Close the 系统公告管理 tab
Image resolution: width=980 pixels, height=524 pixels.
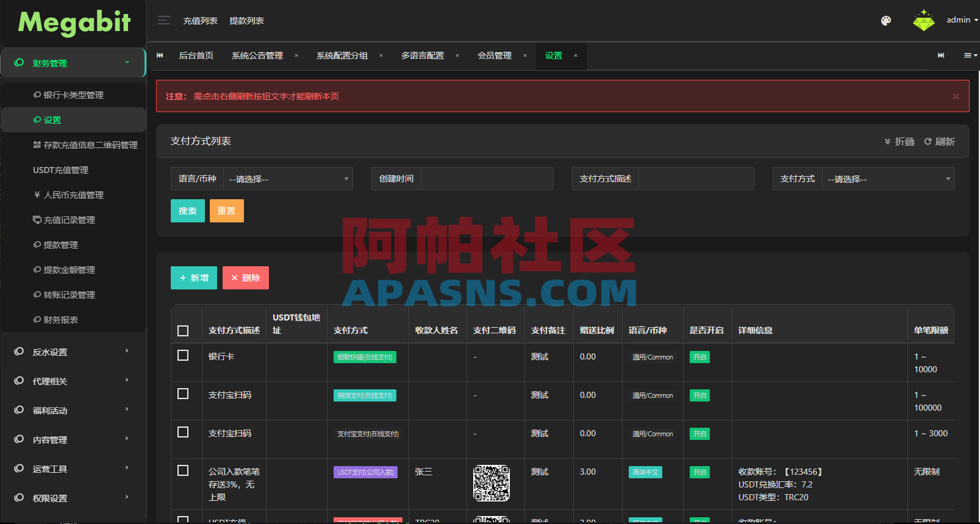(x=296, y=55)
